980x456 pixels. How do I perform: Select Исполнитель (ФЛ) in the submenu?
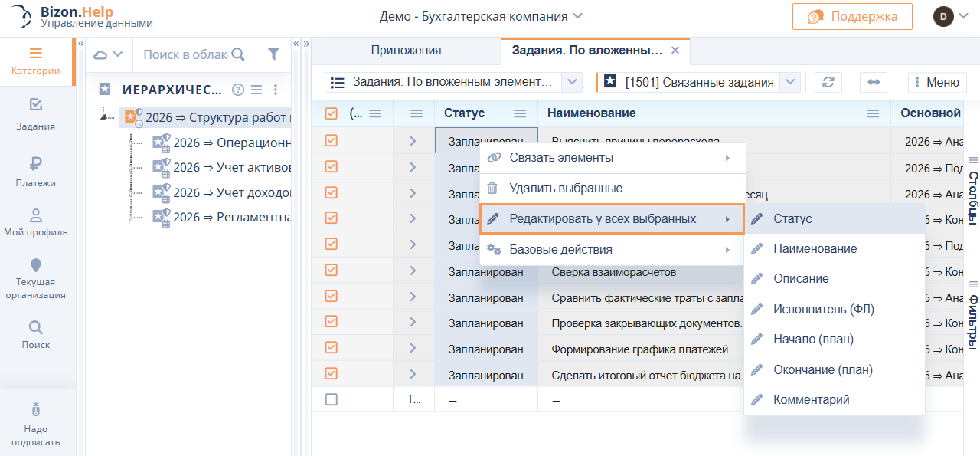(823, 309)
